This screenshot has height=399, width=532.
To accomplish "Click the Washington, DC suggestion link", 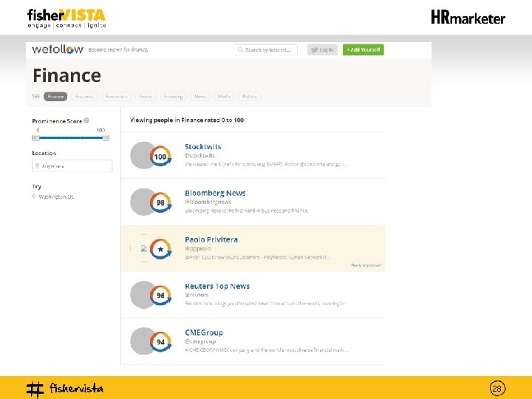I will pyautogui.click(x=56, y=197).
